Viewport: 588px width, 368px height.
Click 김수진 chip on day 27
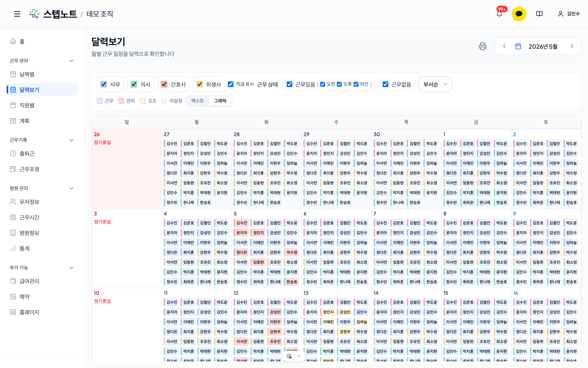tap(172, 144)
